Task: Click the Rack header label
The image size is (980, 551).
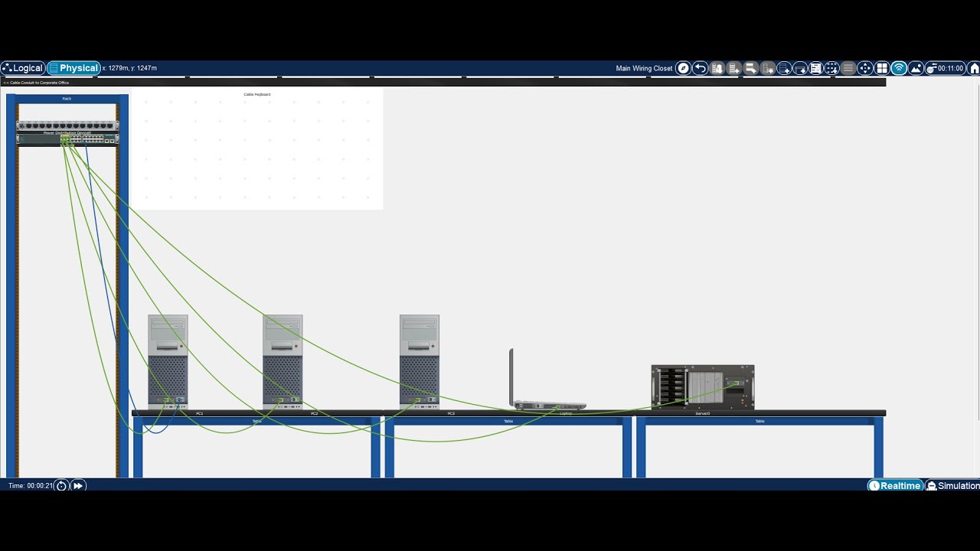Action: [x=67, y=99]
